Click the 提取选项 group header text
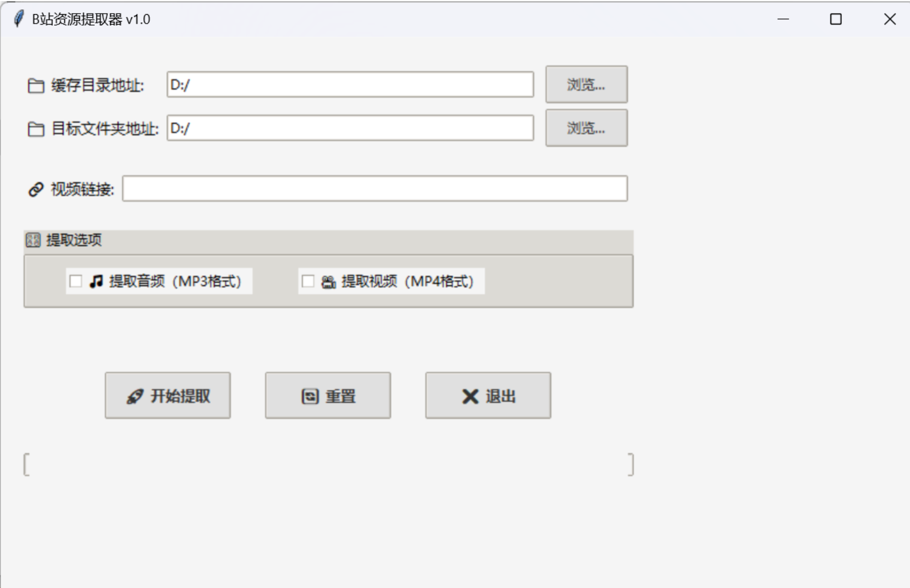Image resolution: width=910 pixels, height=588 pixels. pos(74,240)
